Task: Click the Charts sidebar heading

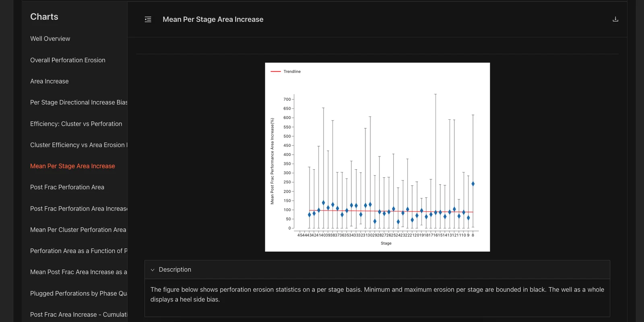Action: [44, 17]
